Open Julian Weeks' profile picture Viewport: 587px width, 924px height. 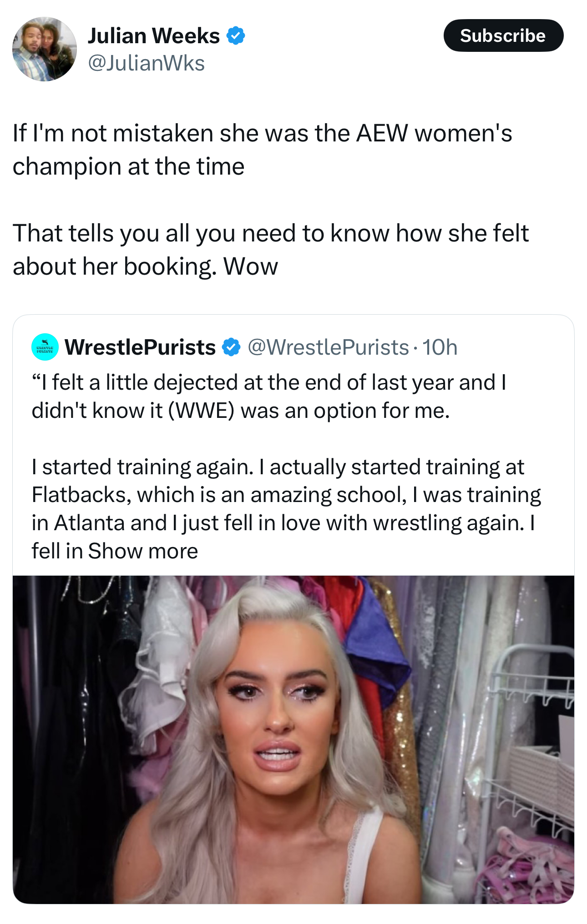[45, 49]
